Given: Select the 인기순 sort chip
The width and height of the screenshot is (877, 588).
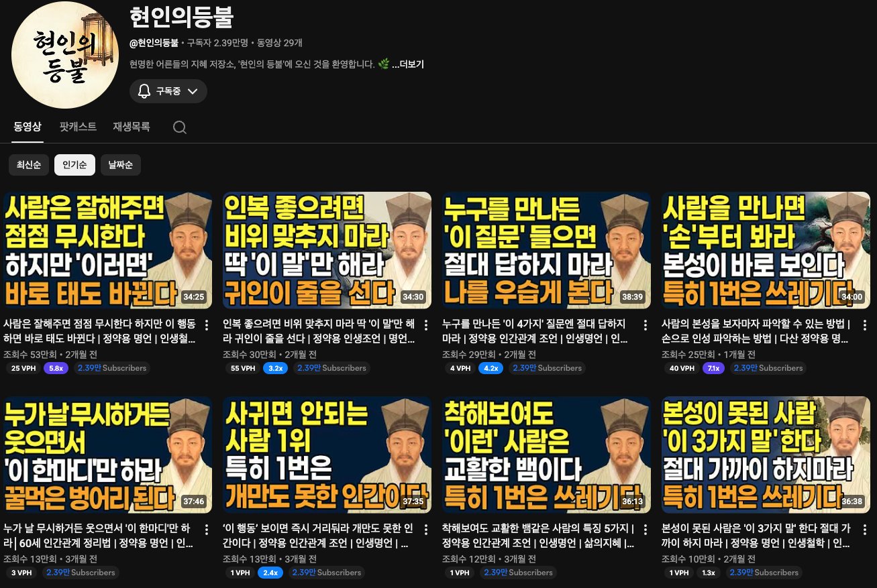Looking at the screenshot, I should [x=74, y=165].
